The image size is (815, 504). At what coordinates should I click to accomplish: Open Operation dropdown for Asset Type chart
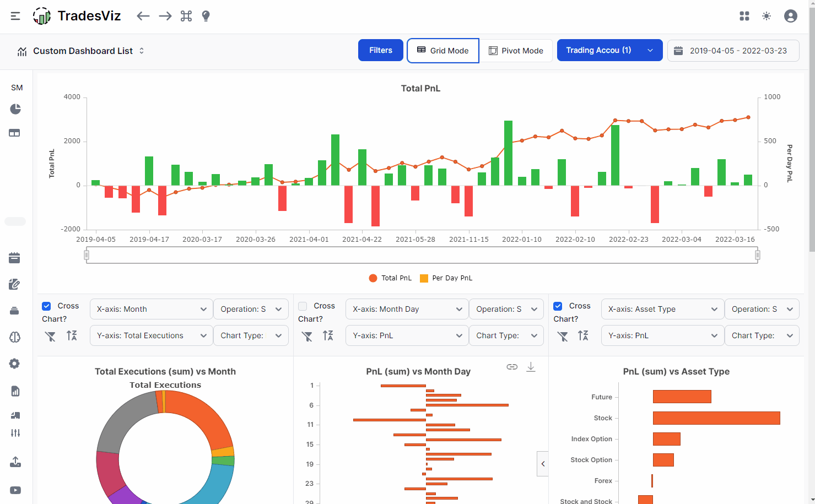(x=762, y=309)
